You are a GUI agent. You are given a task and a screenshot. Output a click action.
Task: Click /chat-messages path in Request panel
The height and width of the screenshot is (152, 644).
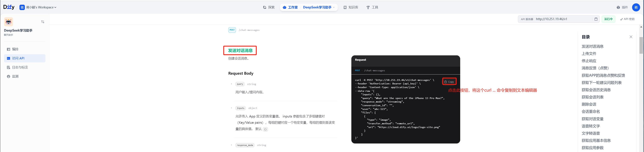pos(374,70)
